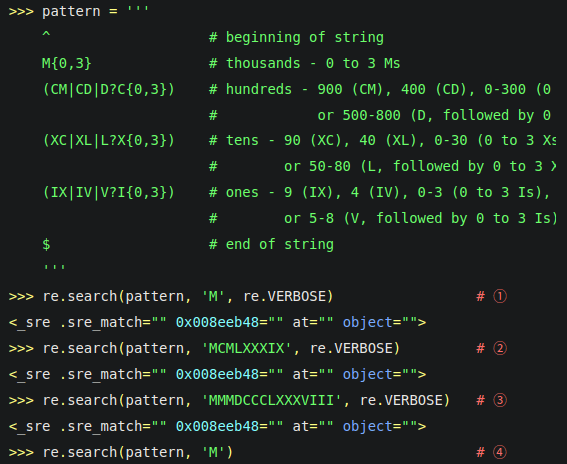
Task: Click the circled number 2 callout marker
Action: (500, 348)
